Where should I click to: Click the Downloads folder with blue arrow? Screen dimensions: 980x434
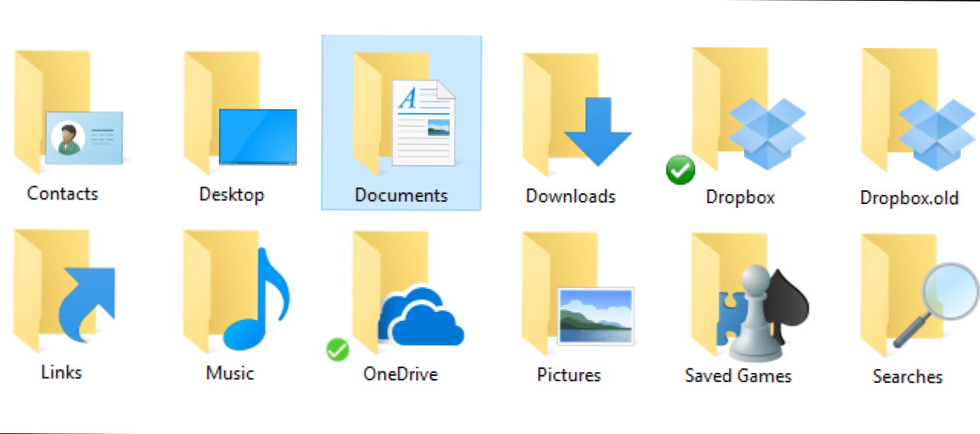tap(574, 115)
